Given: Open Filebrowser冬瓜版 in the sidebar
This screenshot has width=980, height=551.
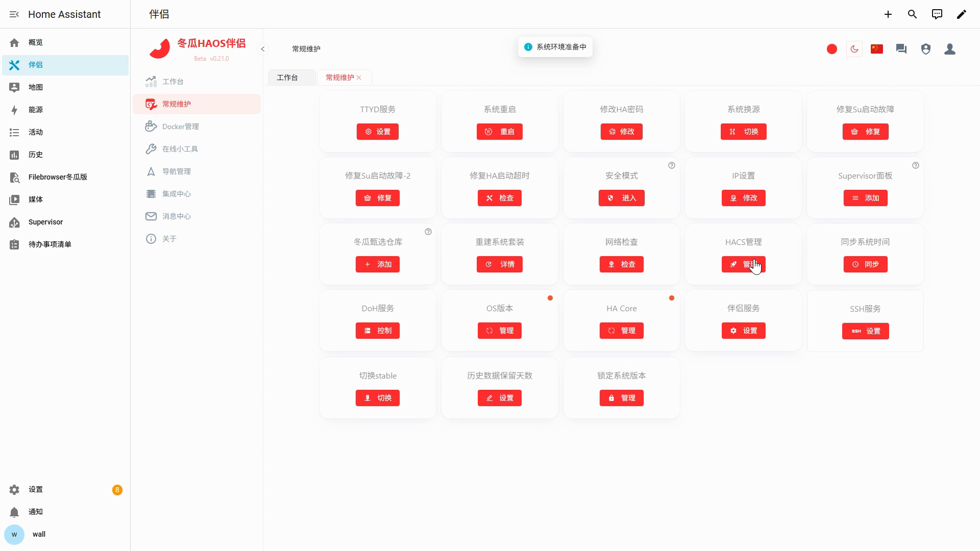Looking at the screenshot, I should click(65, 177).
